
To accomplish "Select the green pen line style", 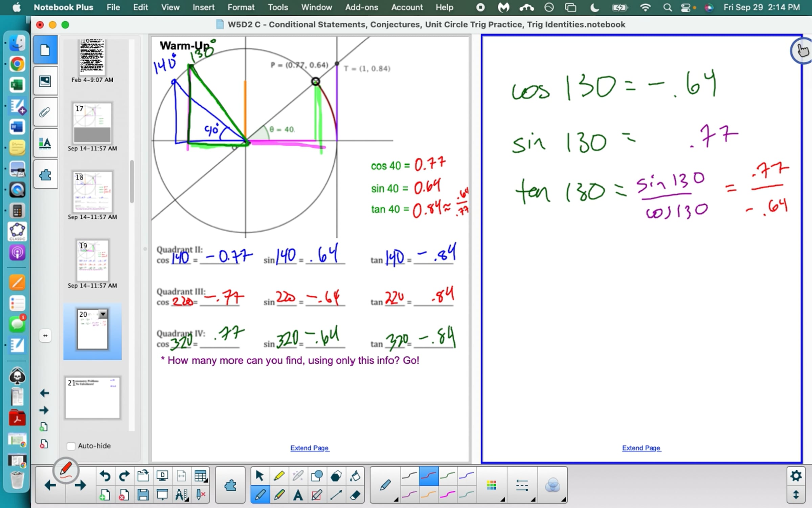I will 448,476.
